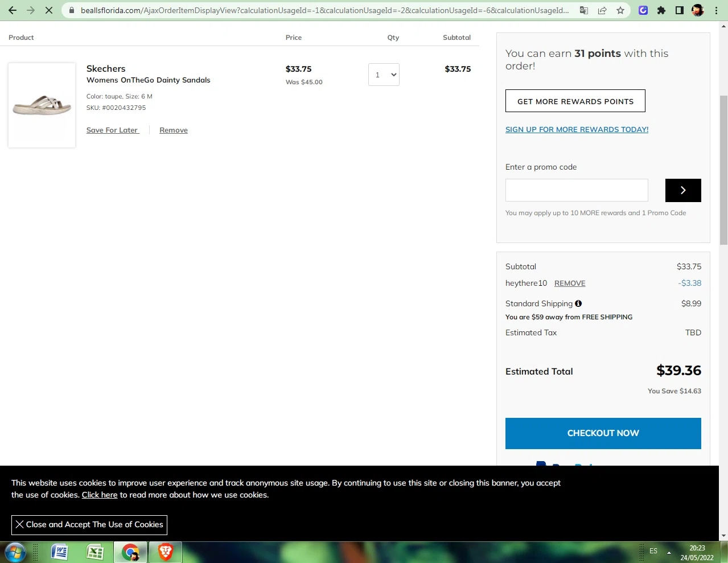Open Skechers sandal product thumbnail
The height and width of the screenshot is (563, 728).
pyautogui.click(x=42, y=105)
